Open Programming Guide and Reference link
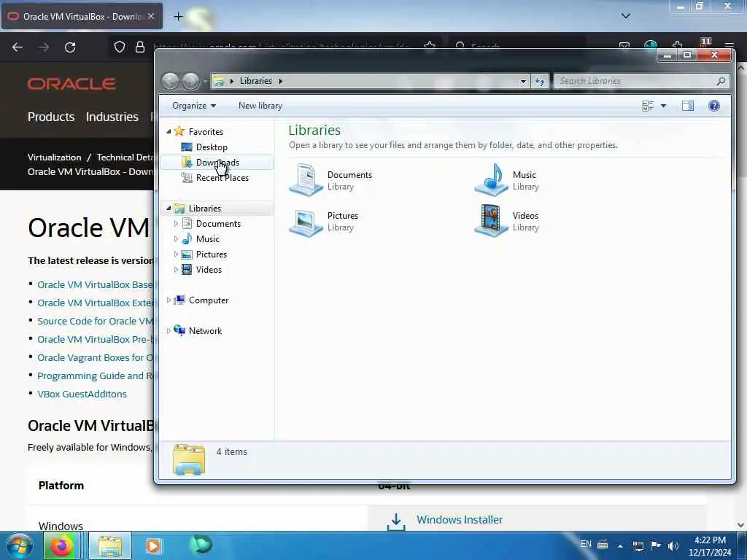This screenshot has height=560, width=747. (x=96, y=376)
